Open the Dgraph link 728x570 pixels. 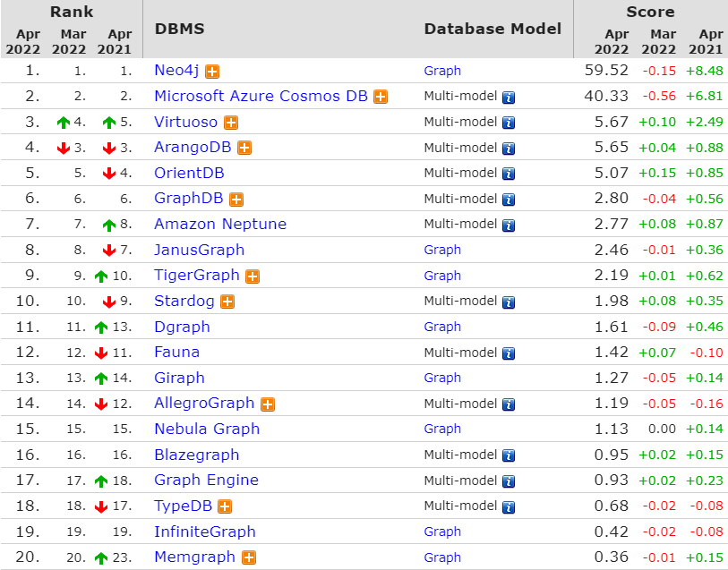coord(182,327)
